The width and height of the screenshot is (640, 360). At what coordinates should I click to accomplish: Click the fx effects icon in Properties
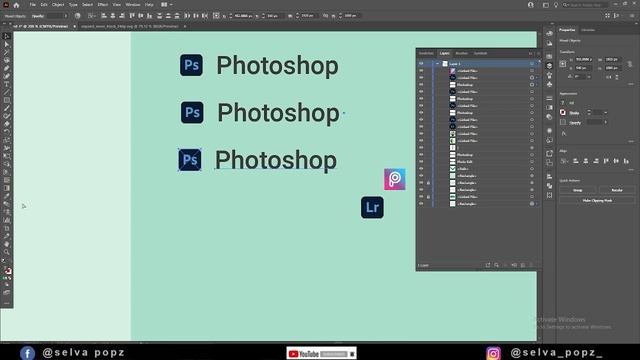[564, 133]
